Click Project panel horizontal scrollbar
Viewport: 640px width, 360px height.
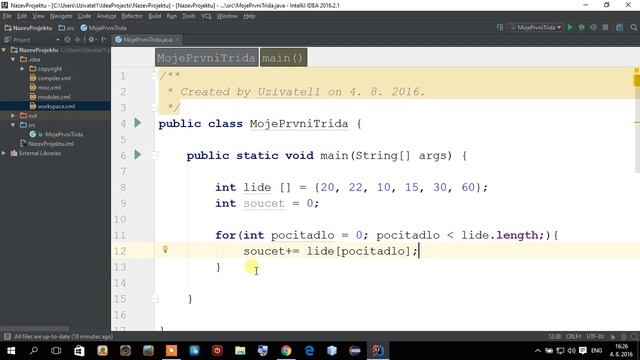point(35,328)
